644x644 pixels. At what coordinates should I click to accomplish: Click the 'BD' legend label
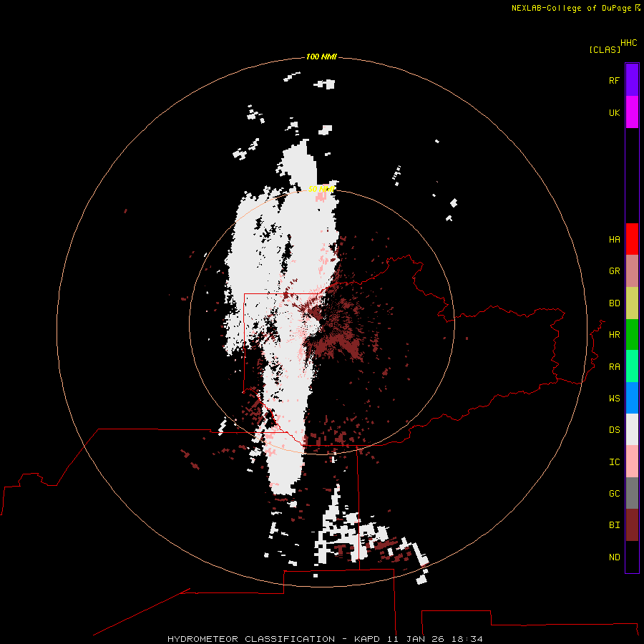614,303
